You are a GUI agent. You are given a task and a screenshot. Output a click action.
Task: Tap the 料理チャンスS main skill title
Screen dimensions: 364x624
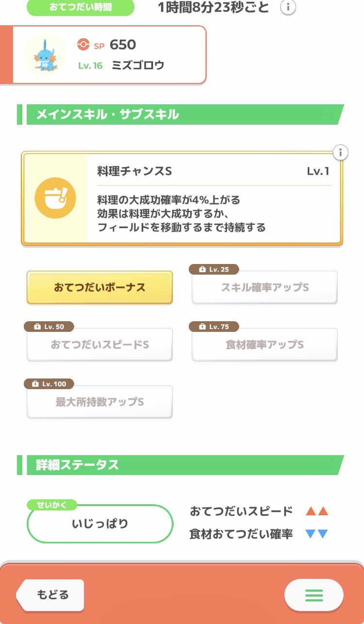(x=134, y=171)
